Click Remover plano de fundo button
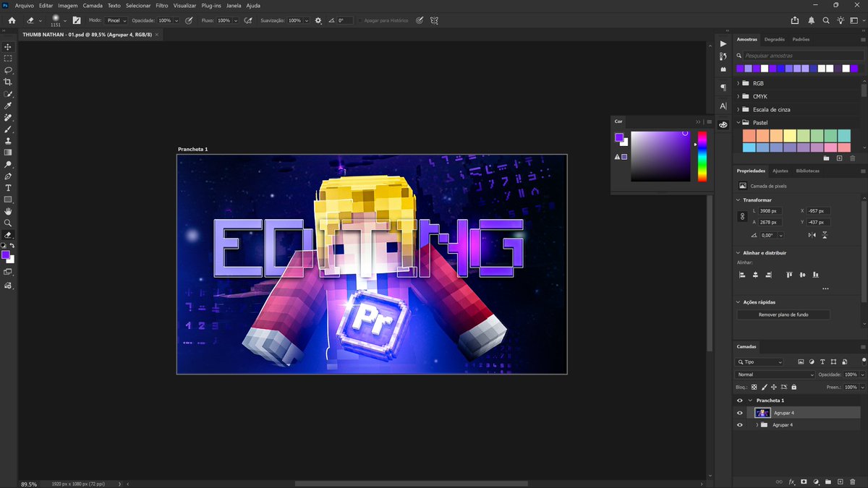868x488 pixels. 783,314
